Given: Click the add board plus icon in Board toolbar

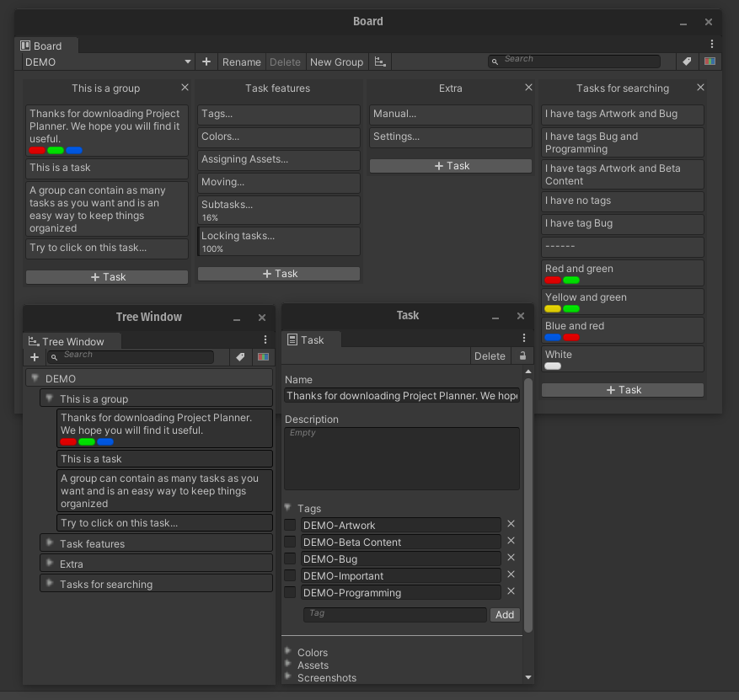Looking at the screenshot, I should click(x=206, y=61).
